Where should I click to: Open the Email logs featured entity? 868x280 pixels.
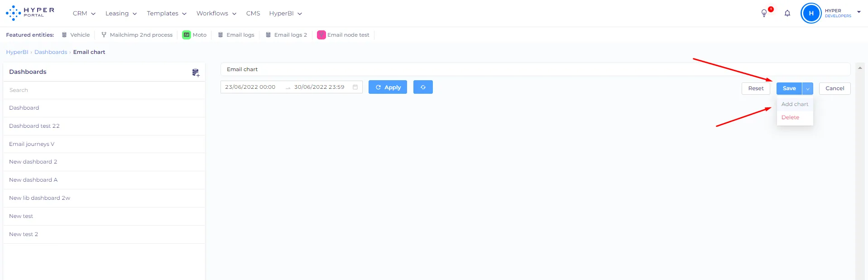click(236, 35)
